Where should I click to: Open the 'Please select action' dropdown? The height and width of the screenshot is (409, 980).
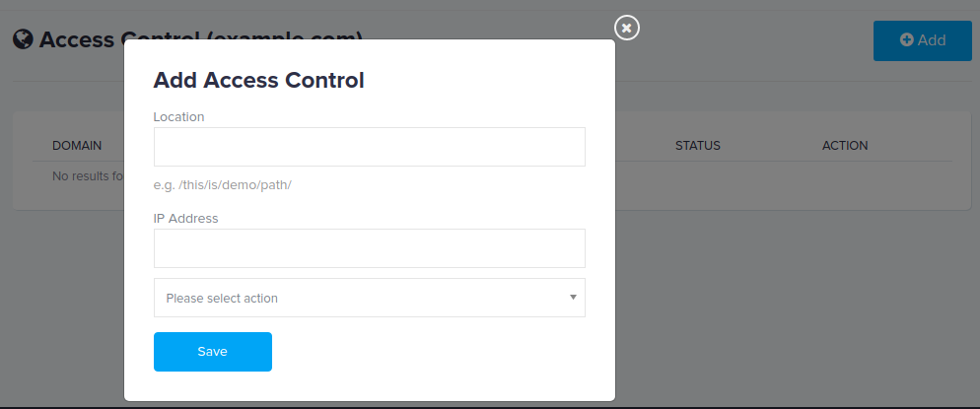click(370, 298)
